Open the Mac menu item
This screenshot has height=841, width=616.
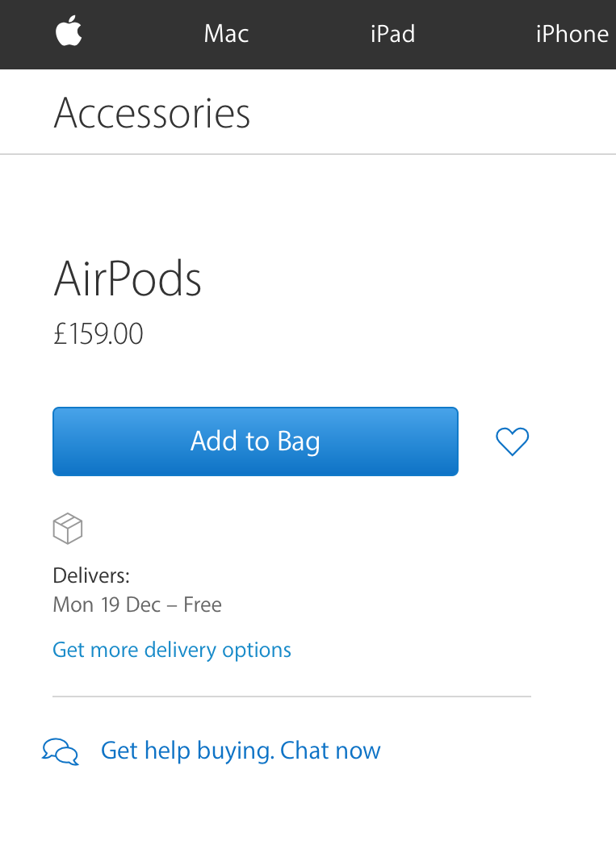coord(226,34)
